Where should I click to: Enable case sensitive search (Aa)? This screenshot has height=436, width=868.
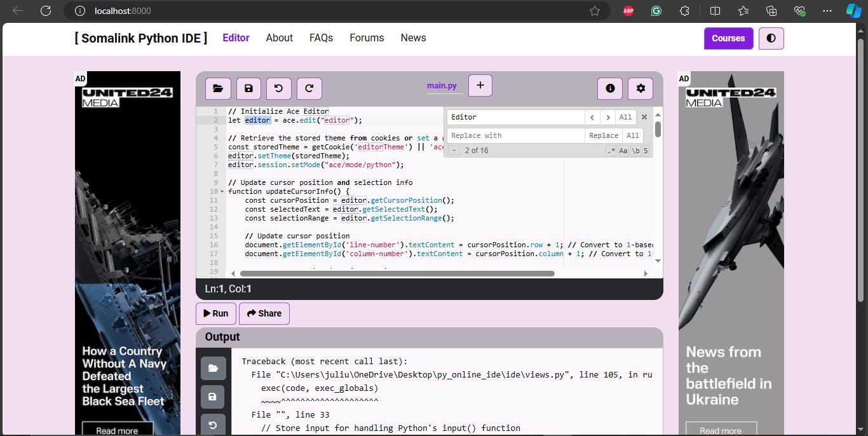pos(623,151)
